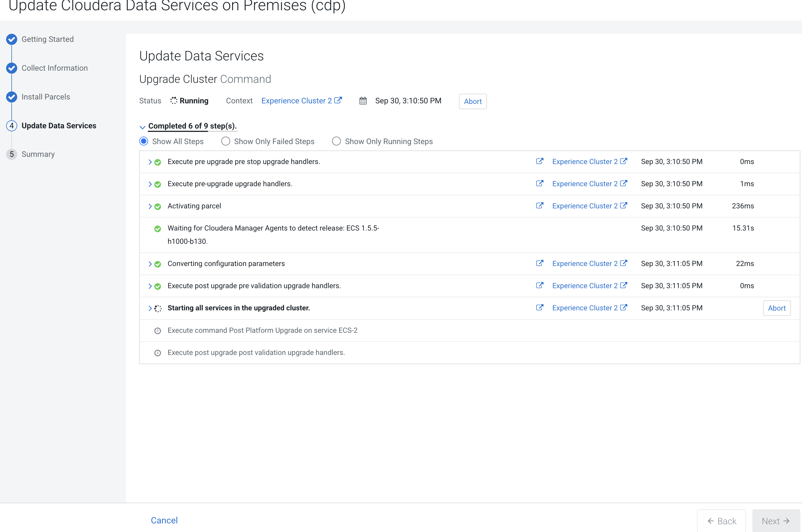Open Install Parcels wizard step
Viewport: 802px width, 532px height.
coord(45,97)
